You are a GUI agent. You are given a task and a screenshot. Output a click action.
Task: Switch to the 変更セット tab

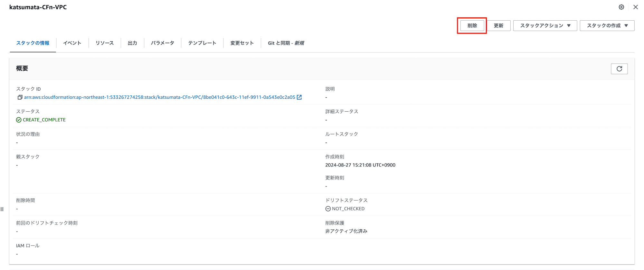(242, 43)
